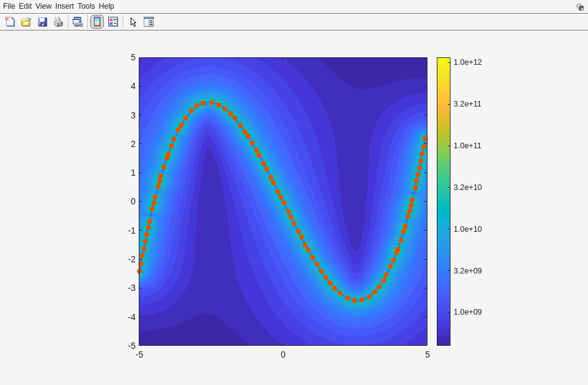Click the New Figure toolbar icon
The image size is (588, 385).
tap(10, 22)
